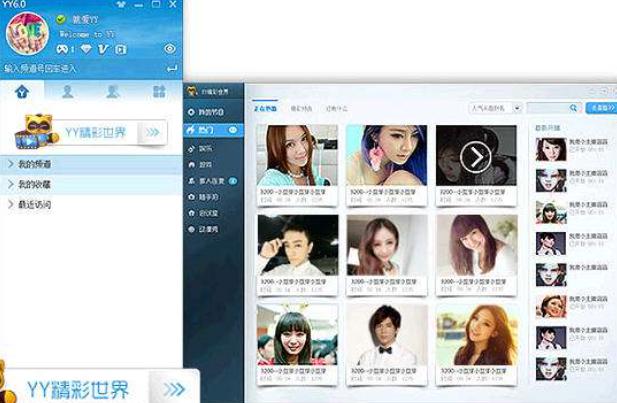Open the thumbnail with play arrow overlay
Screen dimensions: 617x403
[476, 155]
